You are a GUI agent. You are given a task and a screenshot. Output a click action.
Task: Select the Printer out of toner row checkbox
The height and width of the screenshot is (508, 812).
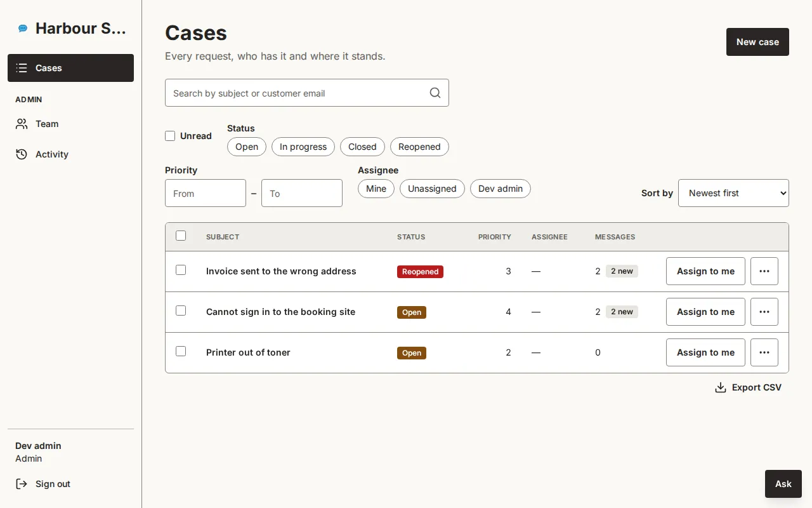pos(181,351)
